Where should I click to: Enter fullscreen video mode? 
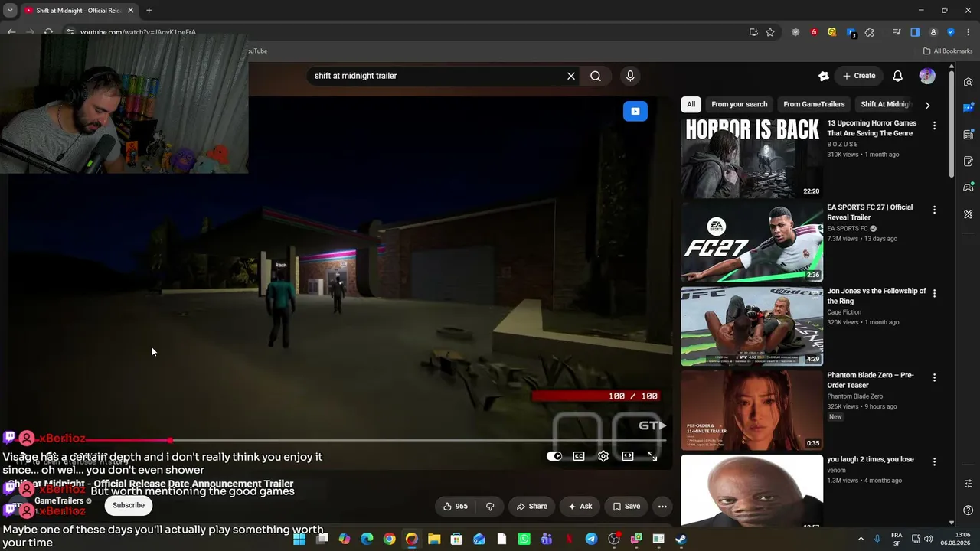pos(652,456)
